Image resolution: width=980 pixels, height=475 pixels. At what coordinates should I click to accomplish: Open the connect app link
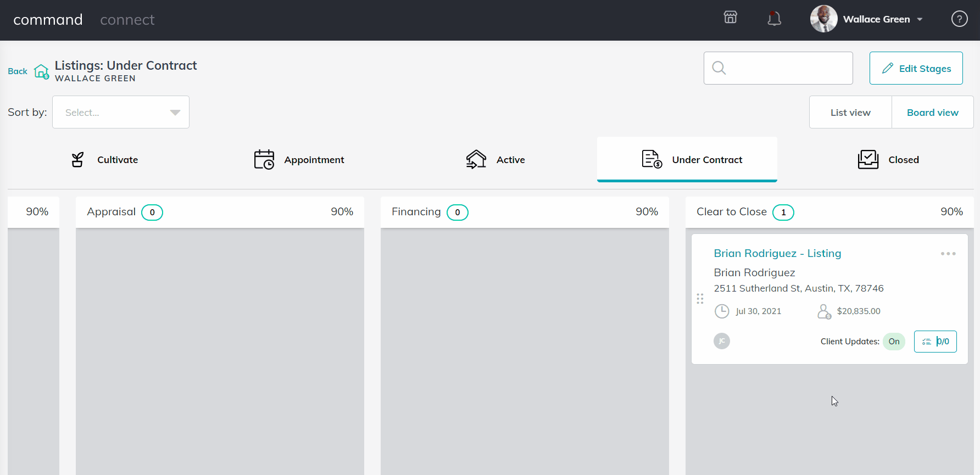coord(127,20)
